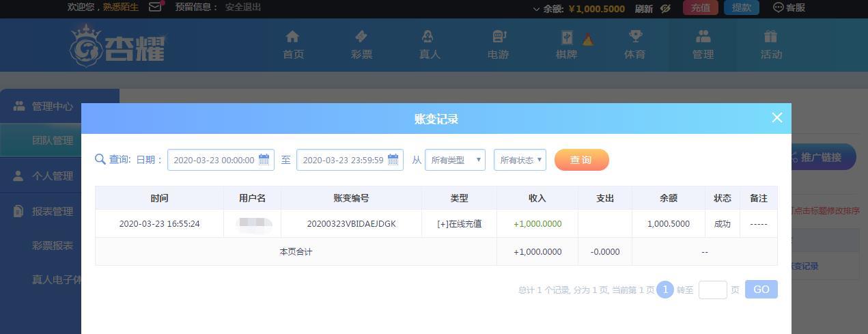
Task: Click the home house icon
Action: (x=292, y=36)
